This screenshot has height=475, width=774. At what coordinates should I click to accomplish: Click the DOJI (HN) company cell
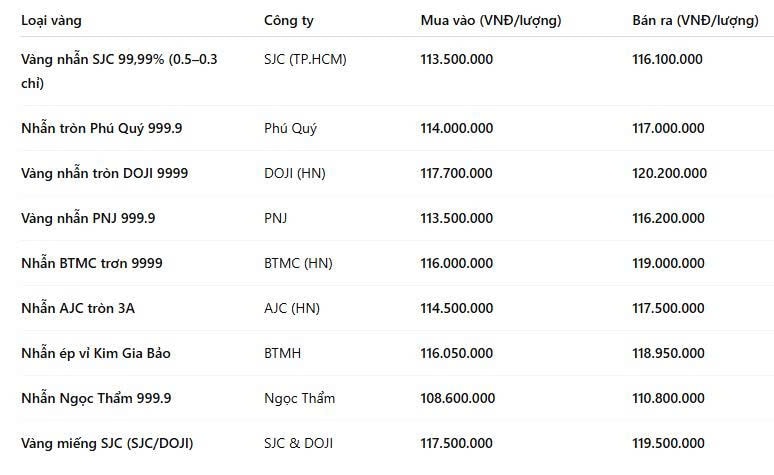pos(295,173)
